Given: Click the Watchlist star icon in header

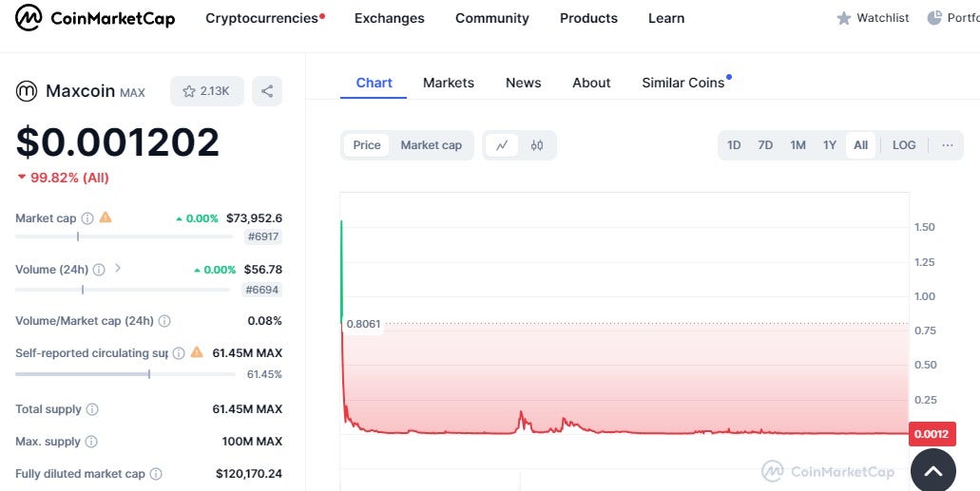Looking at the screenshot, I should point(844,18).
